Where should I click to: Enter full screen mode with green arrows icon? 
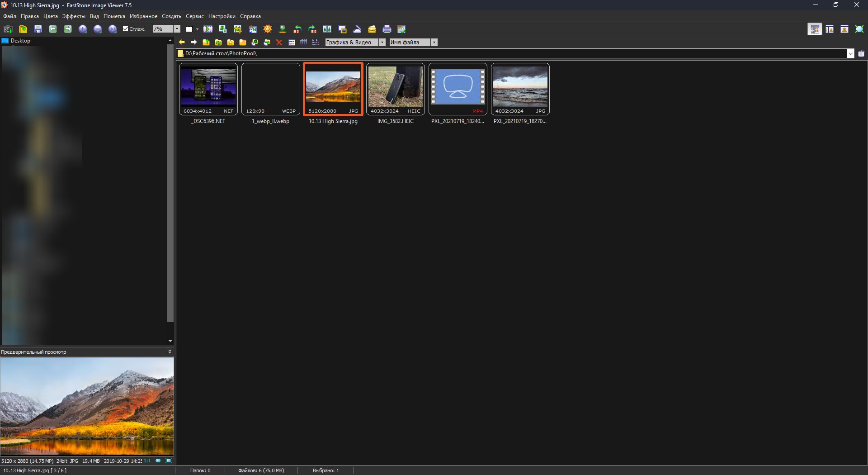[859, 29]
